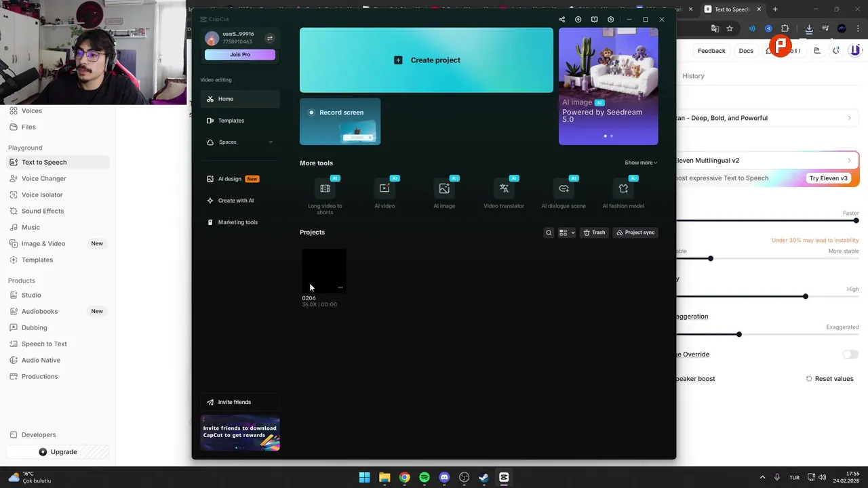The width and height of the screenshot is (868, 488).
Task: Open Long video to shorts tool
Action: point(325,195)
